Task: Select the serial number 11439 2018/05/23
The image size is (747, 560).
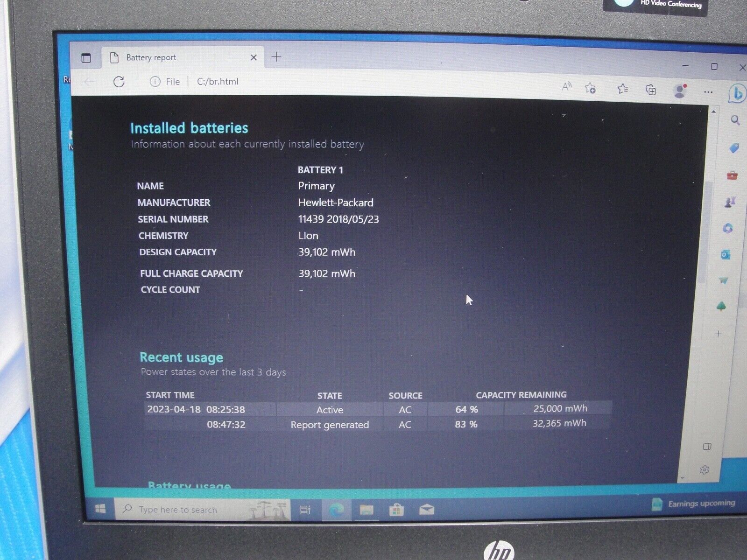Action: 338,219
